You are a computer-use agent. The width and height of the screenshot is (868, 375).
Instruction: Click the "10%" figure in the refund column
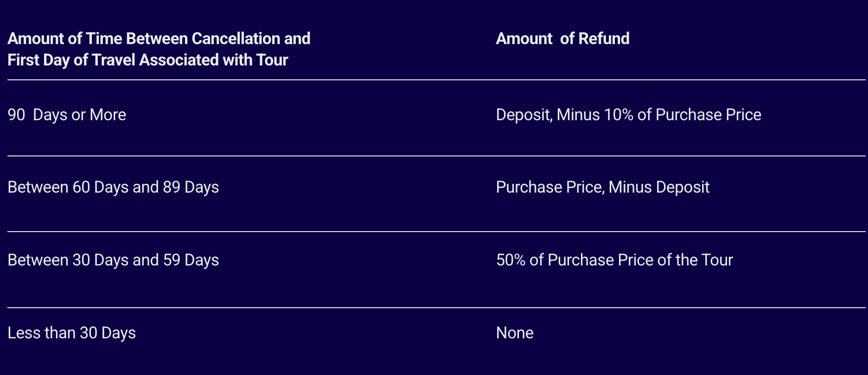pos(618,115)
